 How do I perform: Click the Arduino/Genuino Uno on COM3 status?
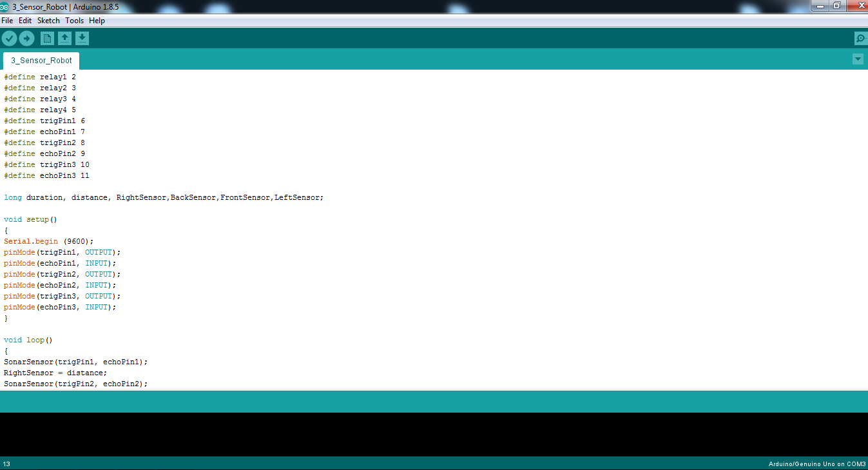click(x=817, y=464)
